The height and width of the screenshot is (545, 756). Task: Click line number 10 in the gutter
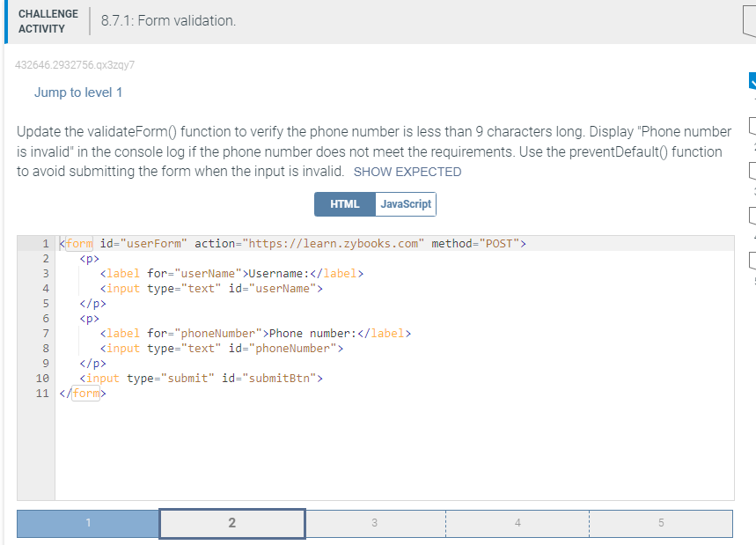pyautogui.click(x=42, y=378)
